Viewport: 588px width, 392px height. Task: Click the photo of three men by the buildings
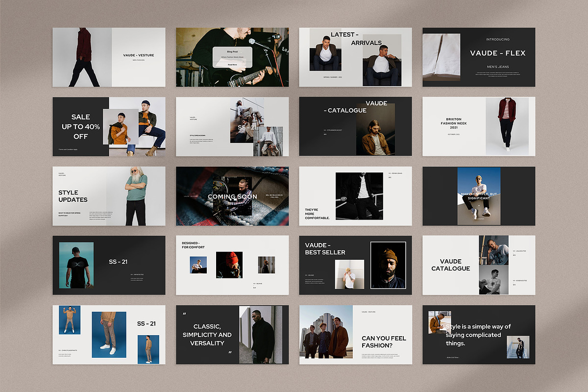point(326,332)
